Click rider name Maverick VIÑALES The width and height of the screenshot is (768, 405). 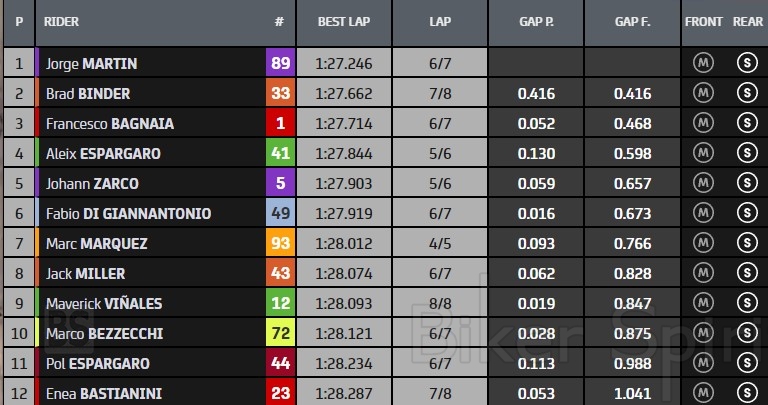tap(103, 304)
